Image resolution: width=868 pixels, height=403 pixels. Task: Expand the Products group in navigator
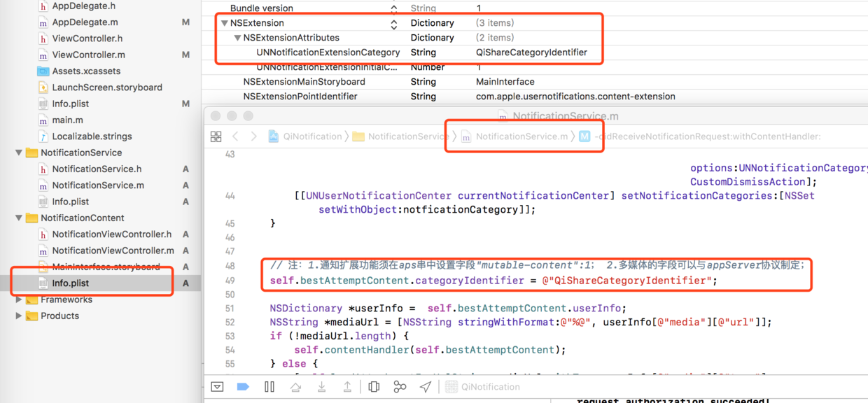[x=19, y=316]
